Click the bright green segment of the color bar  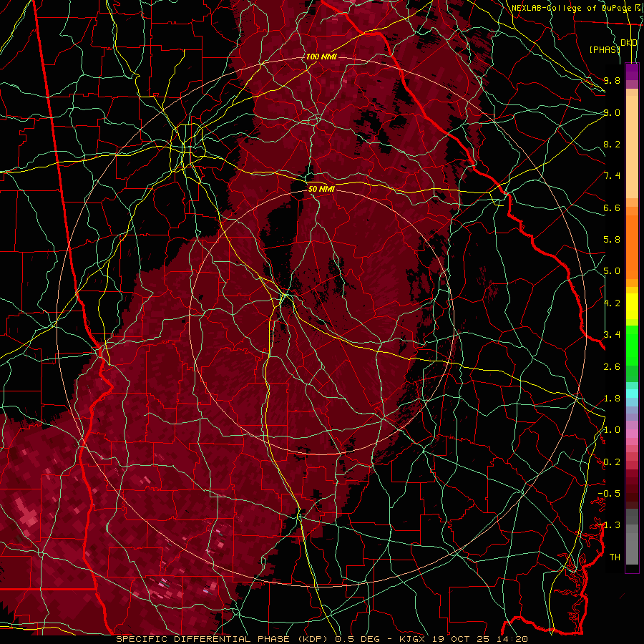tap(632, 346)
